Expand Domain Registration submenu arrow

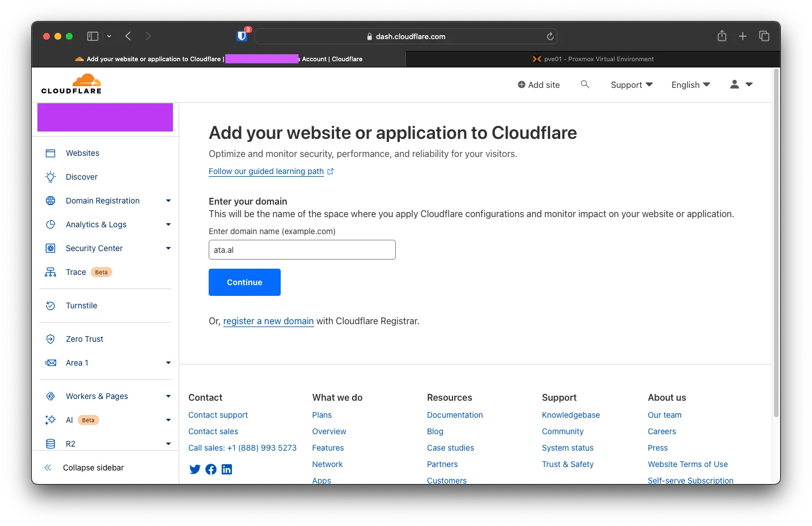tap(168, 201)
